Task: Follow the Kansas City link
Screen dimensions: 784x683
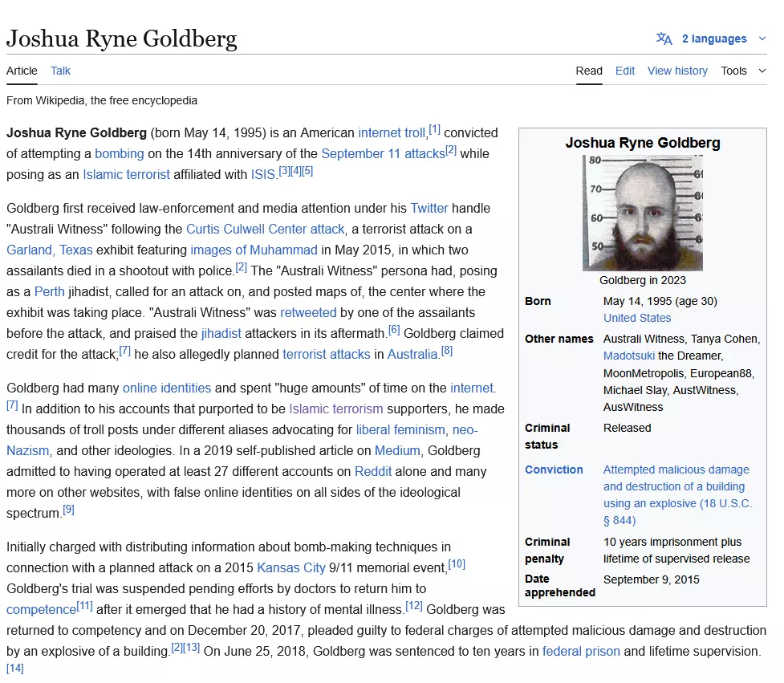Action: click(291, 568)
